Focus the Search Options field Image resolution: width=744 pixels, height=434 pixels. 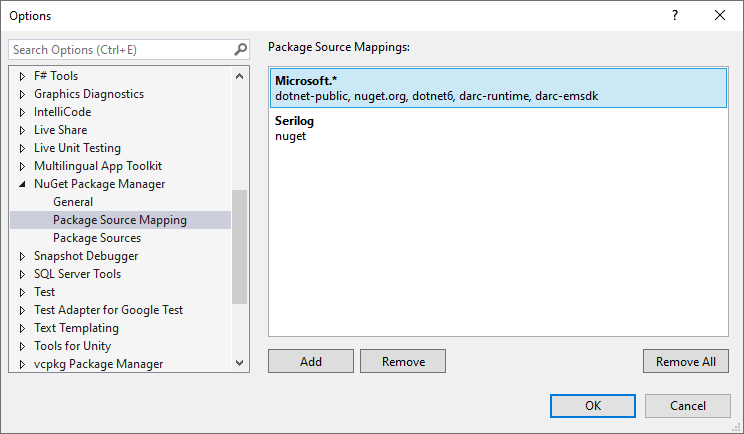129,49
